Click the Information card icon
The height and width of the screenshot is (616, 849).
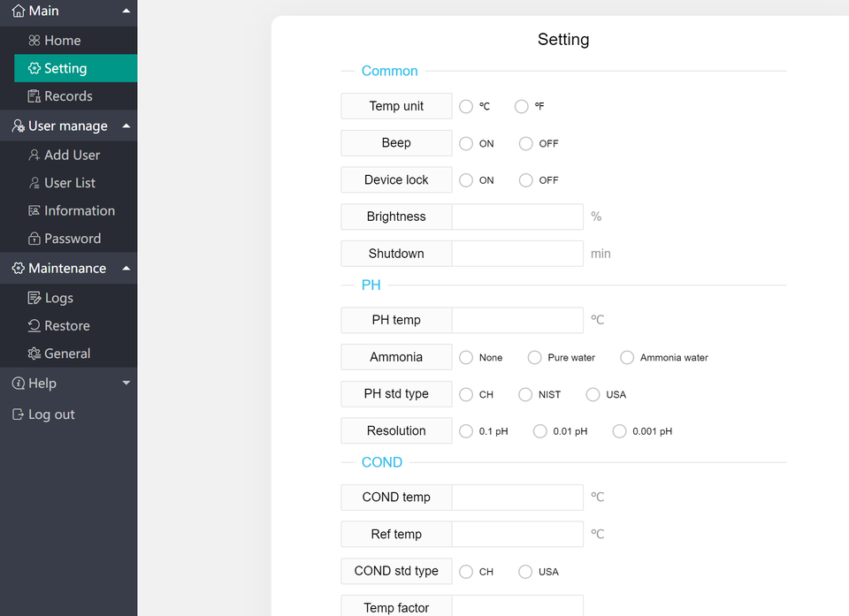[34, 210]
